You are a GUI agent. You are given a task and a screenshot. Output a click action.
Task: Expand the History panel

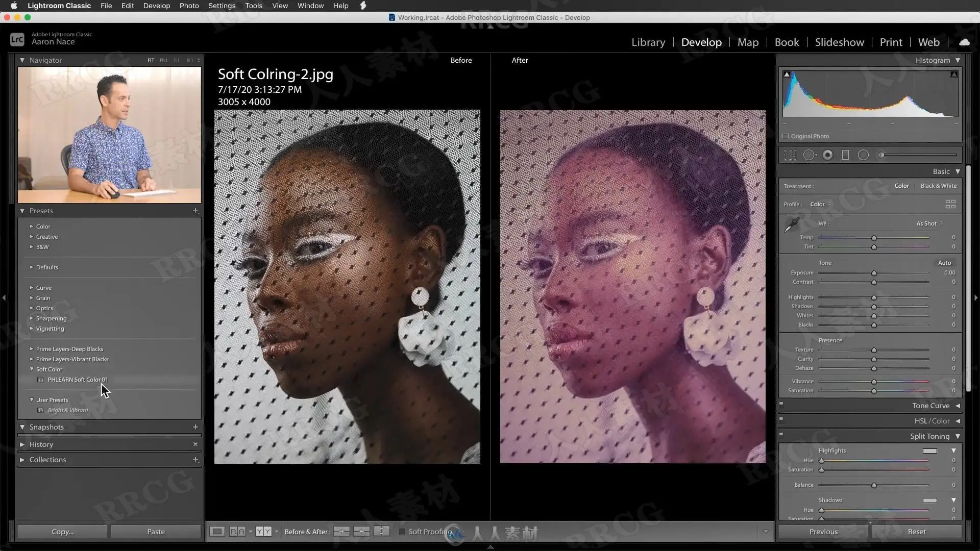click(x=22, y=444)
